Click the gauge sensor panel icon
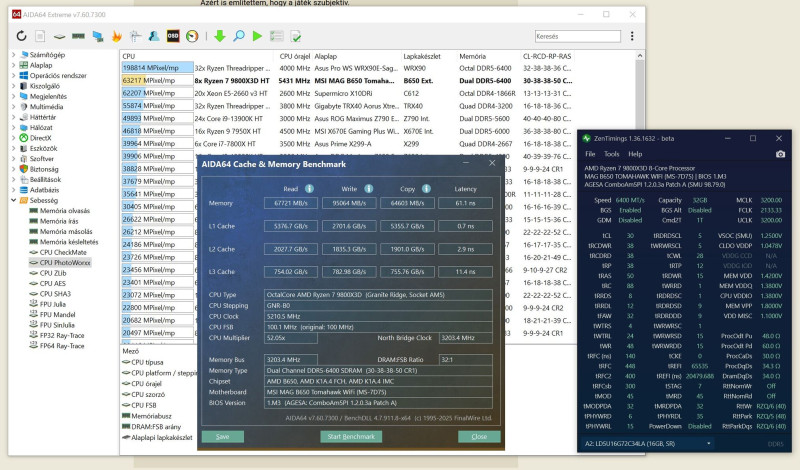This screenshot has height=470, width=800. coord(192,36)
